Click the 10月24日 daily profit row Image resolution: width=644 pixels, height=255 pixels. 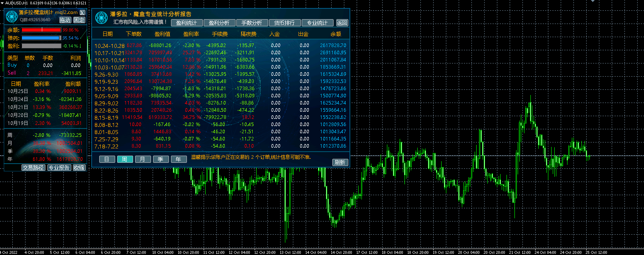pos(44,99)
